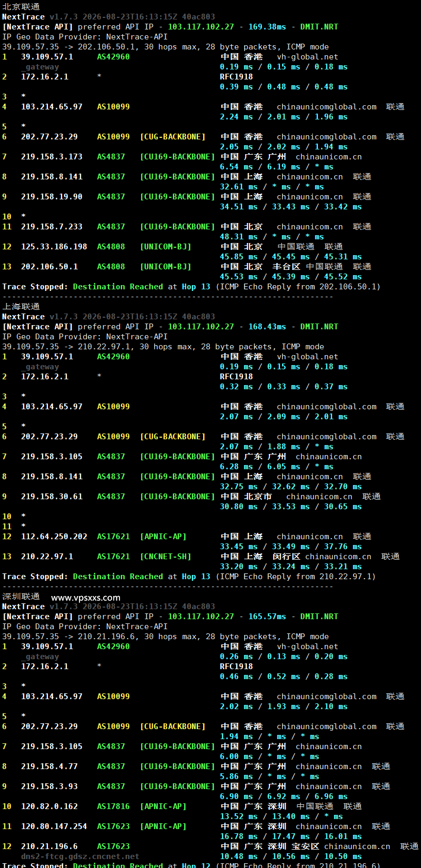The height and width of the screenshot is (868, 421).
Task: Click Trace Stopped line mentioning 202.106.50.1
Action: (191, 287)
